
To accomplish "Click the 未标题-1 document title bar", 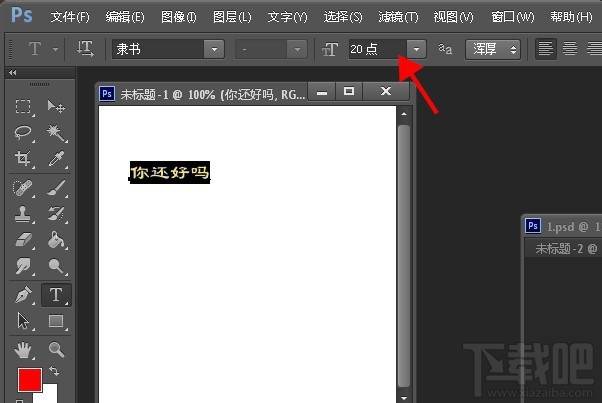I will 212,94.
